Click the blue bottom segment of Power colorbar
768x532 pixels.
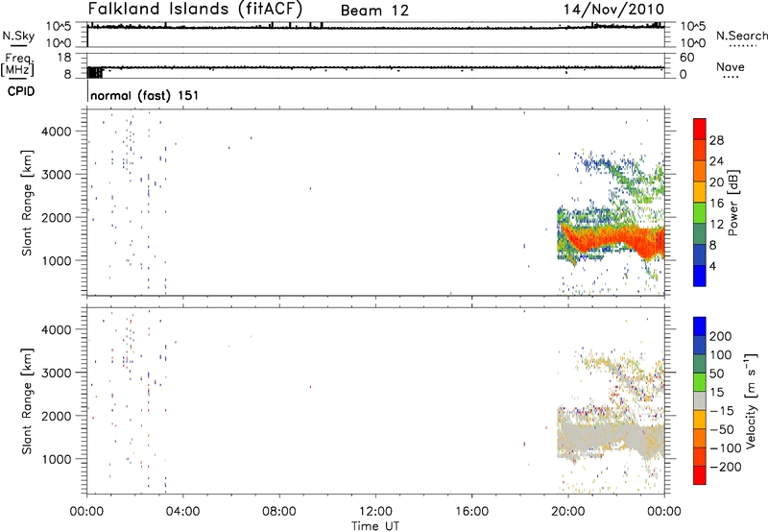(x=700, y=276)
